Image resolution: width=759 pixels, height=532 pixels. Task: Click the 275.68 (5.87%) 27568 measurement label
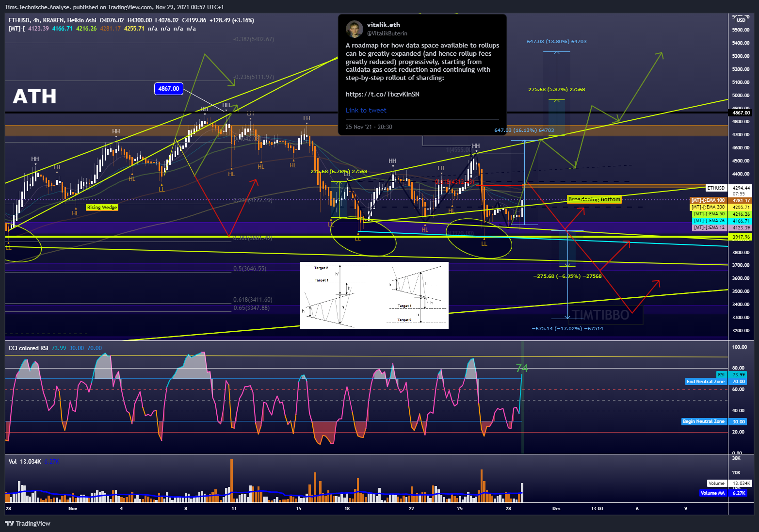557,90
